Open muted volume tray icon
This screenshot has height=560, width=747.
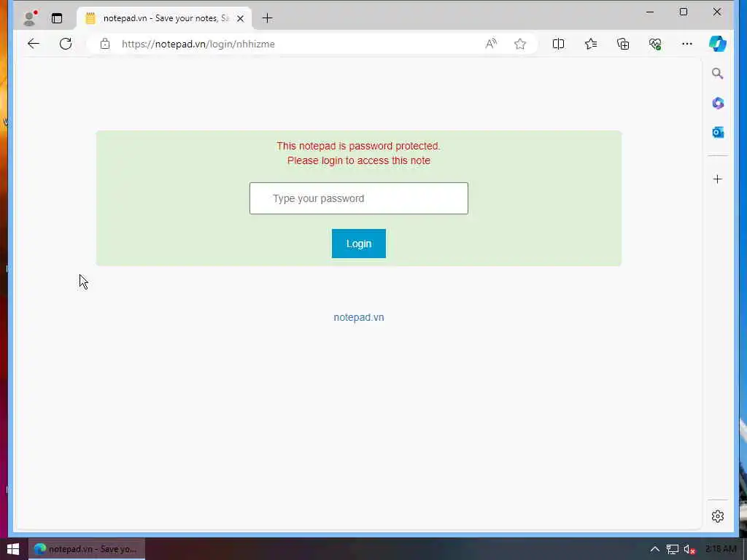pos(689,549)
